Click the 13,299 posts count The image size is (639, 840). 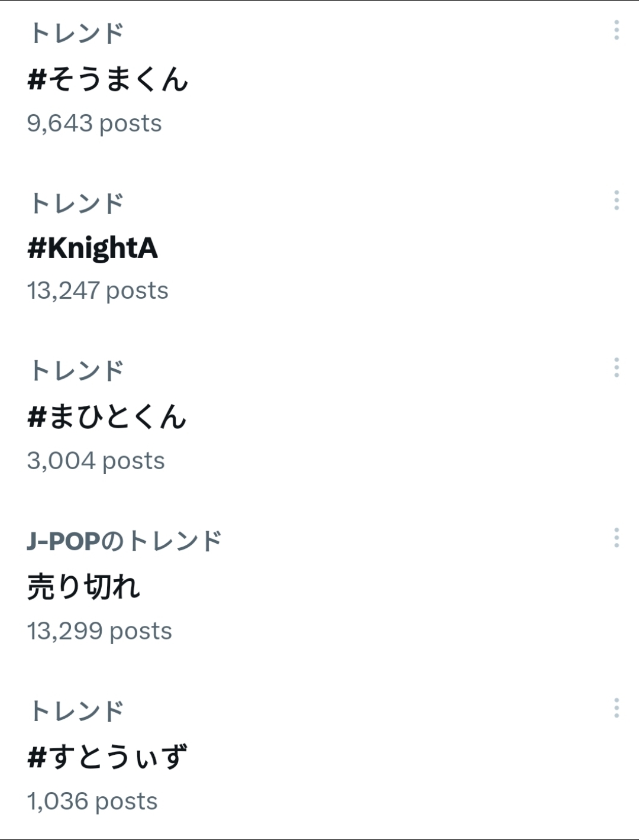99,631
